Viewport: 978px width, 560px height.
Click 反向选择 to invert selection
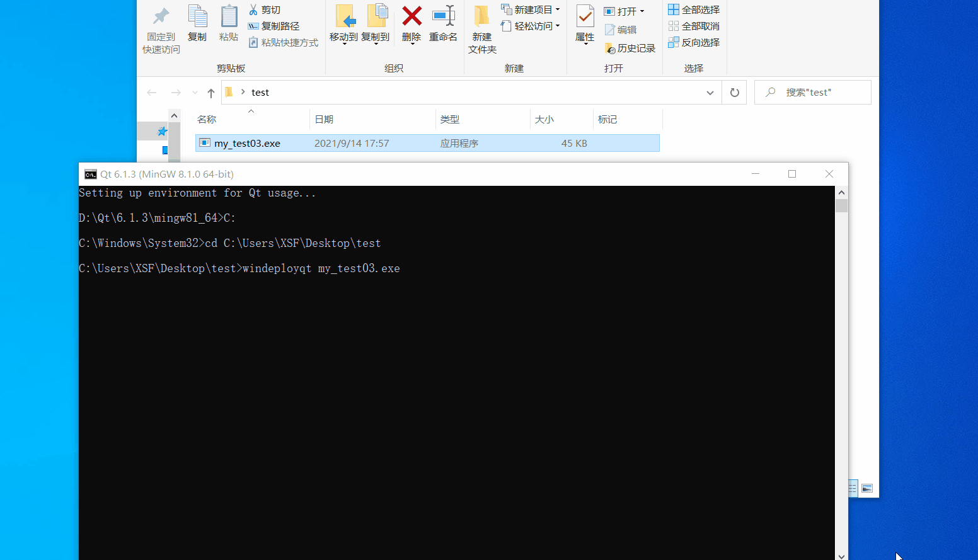coord(693,42)
